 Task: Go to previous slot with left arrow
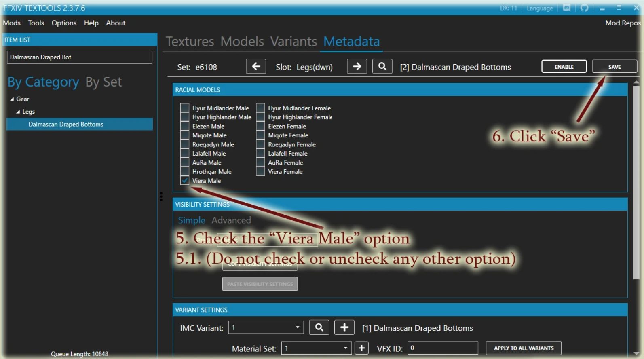[256, 66]
